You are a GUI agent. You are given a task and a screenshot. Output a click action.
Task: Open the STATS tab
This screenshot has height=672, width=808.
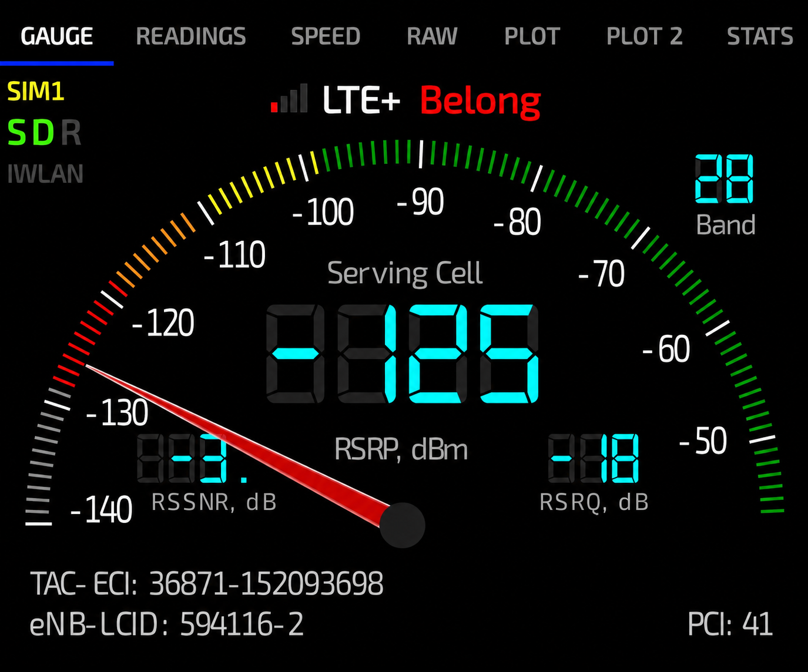tap(760, 36)
